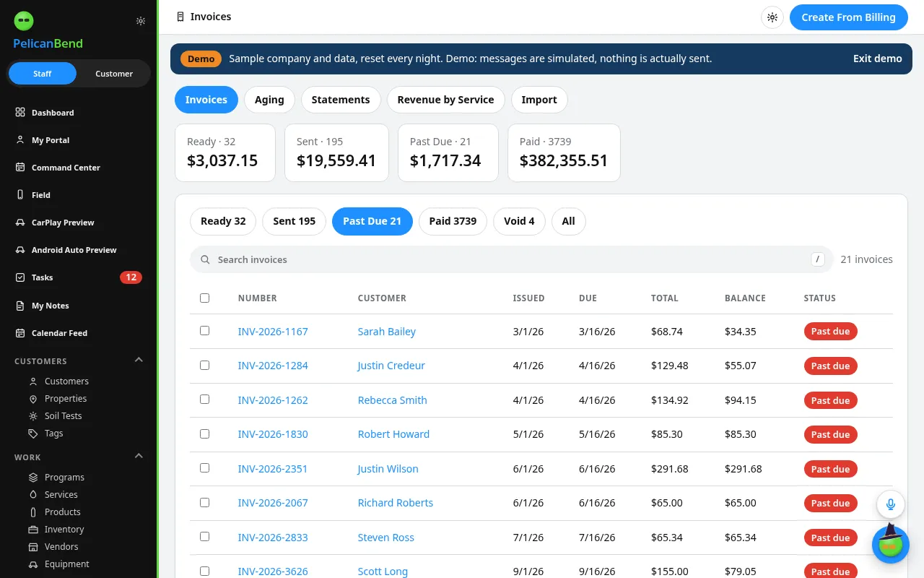Click Create From Billing button
Screen dimensions: 924x578
(x=848, y=17)
